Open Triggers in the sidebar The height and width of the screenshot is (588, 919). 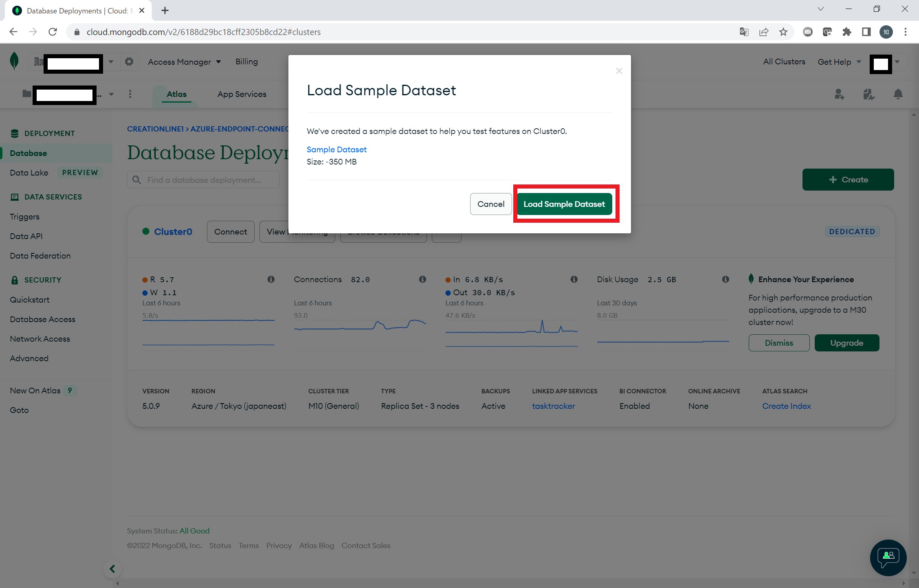(24, 217)
